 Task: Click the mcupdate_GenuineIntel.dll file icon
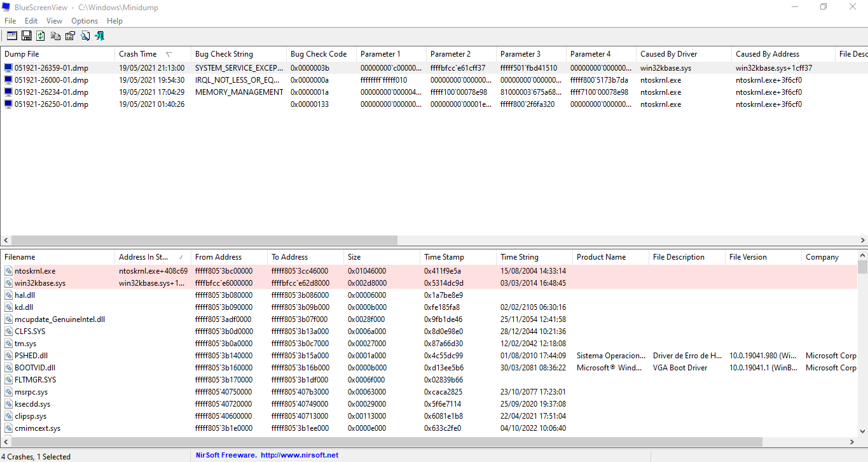point(8,319)
